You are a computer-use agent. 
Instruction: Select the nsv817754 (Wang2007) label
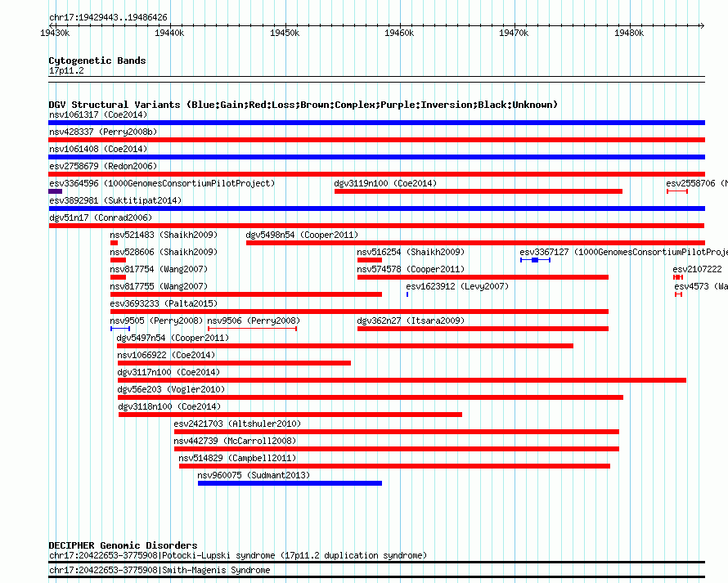(159, 269)
